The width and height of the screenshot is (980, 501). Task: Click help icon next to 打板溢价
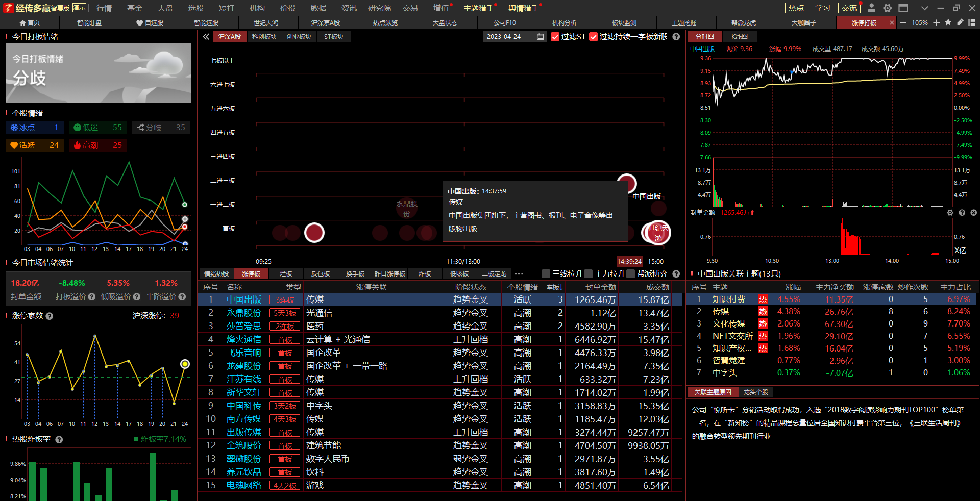pos(92,297)
